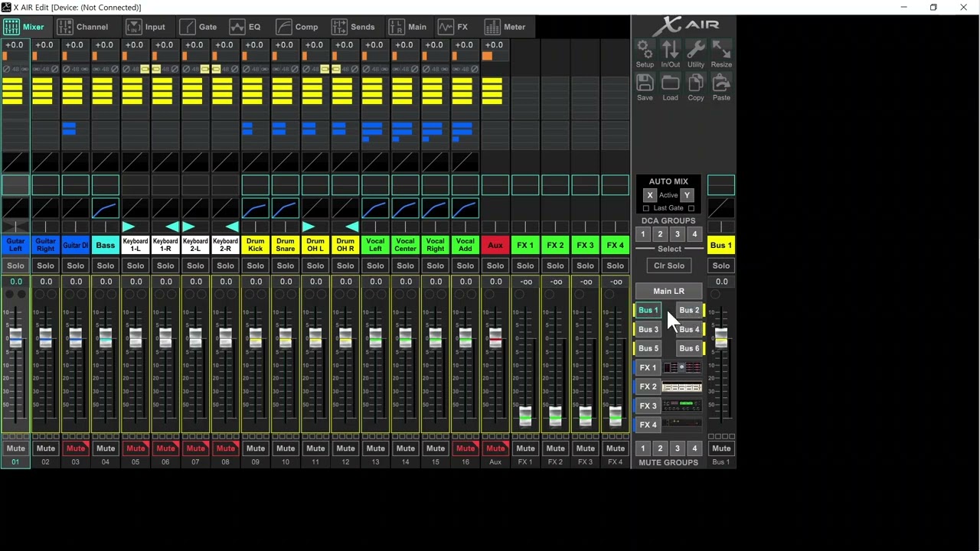Image resolution: width=980 pixels, height=551 pixels.
Task: Toggle Auto Mix Y button
Action: coord(687,195)
